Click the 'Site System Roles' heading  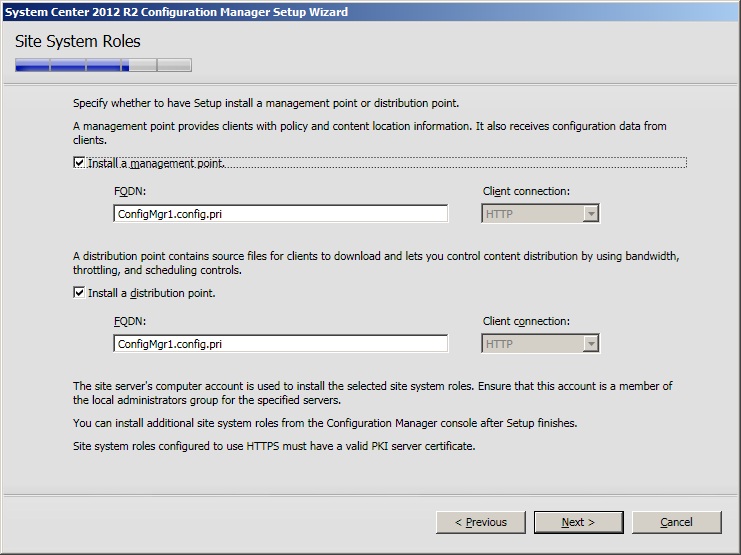pyautogui.click(x=78, y=42)
